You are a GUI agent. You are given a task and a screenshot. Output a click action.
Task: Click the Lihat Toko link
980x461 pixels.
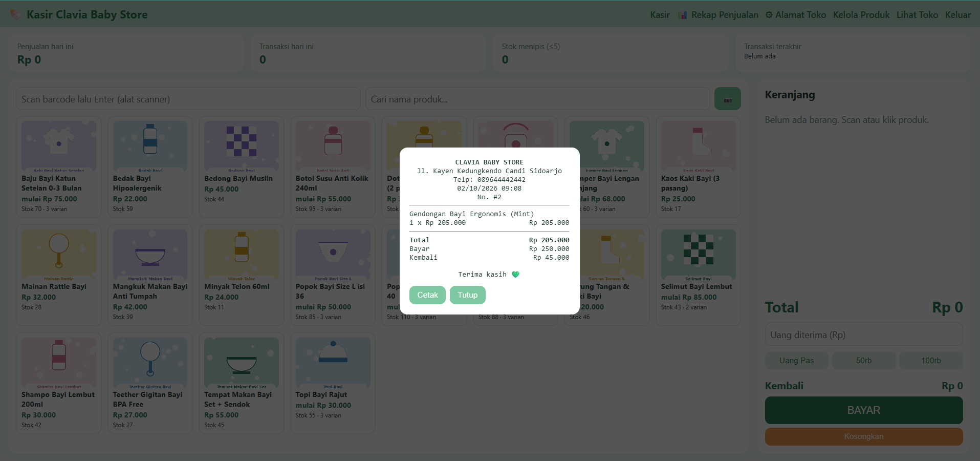[x=917, y=15]
